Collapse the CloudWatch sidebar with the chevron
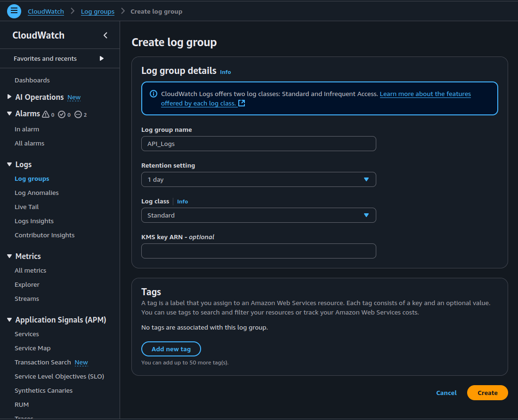The height and width of the screenshot is (420, 518). (105, 35)
